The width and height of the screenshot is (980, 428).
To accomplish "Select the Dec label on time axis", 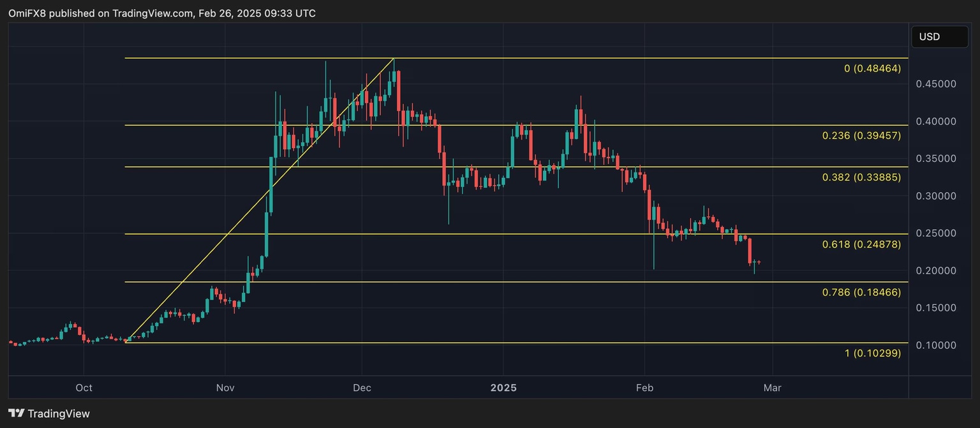I will (362, 387).
